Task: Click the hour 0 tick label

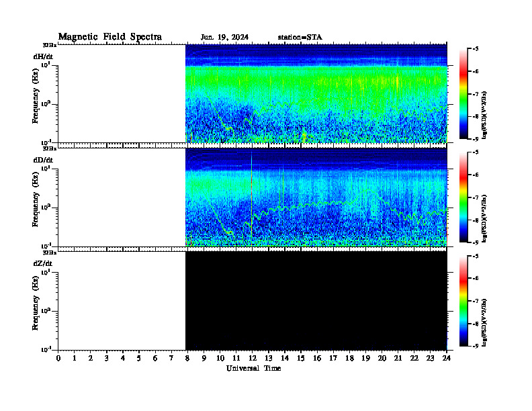Action: coord(58,359)
